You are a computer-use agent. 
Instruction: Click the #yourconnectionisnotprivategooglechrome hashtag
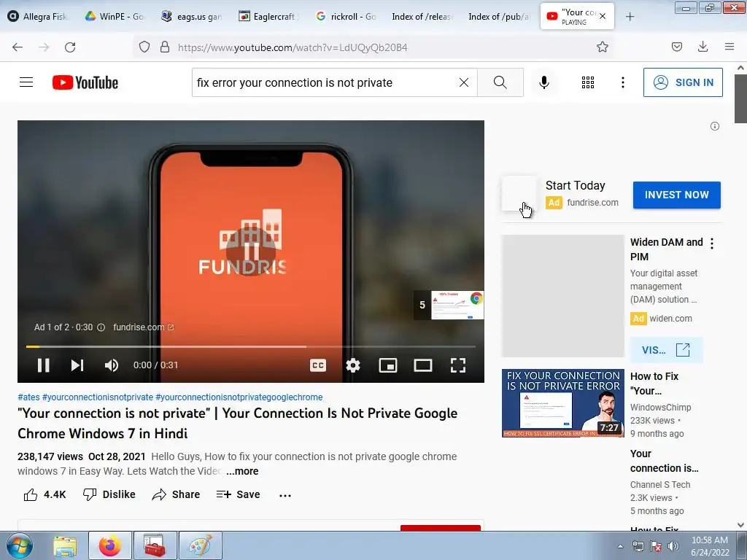click(239, 397)
